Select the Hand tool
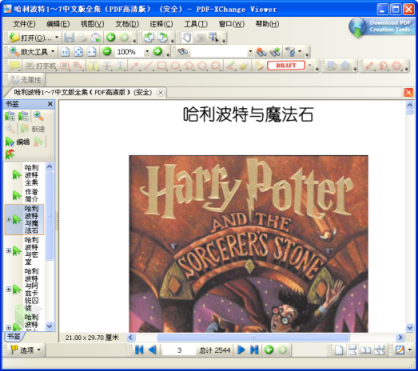The image size is (418, 371). click(x=187, y=38)
